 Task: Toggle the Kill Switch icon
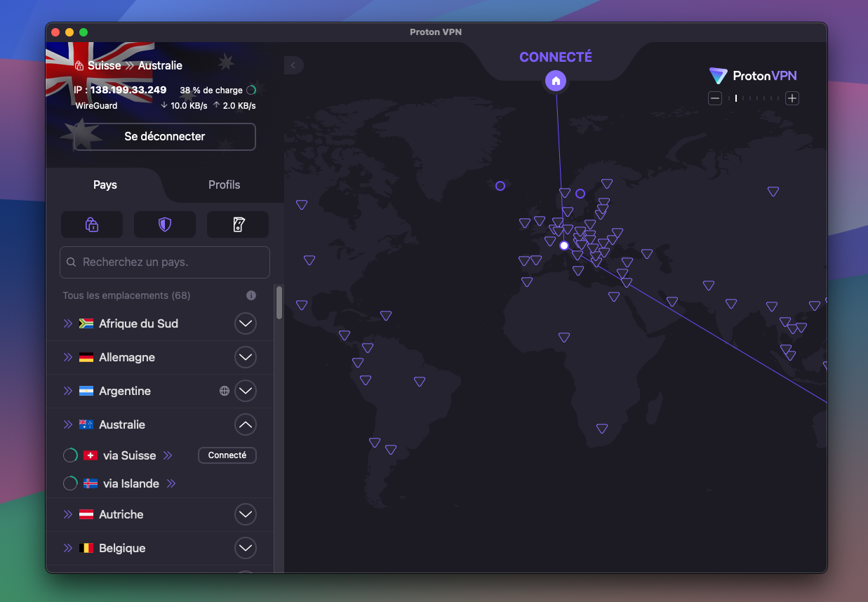tap(238, 225)
